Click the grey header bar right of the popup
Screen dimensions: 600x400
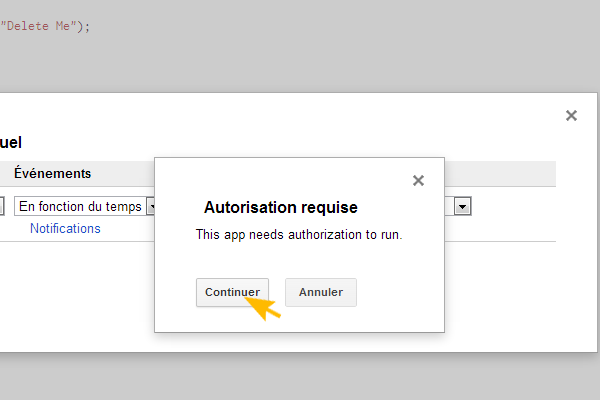point(500,173)
